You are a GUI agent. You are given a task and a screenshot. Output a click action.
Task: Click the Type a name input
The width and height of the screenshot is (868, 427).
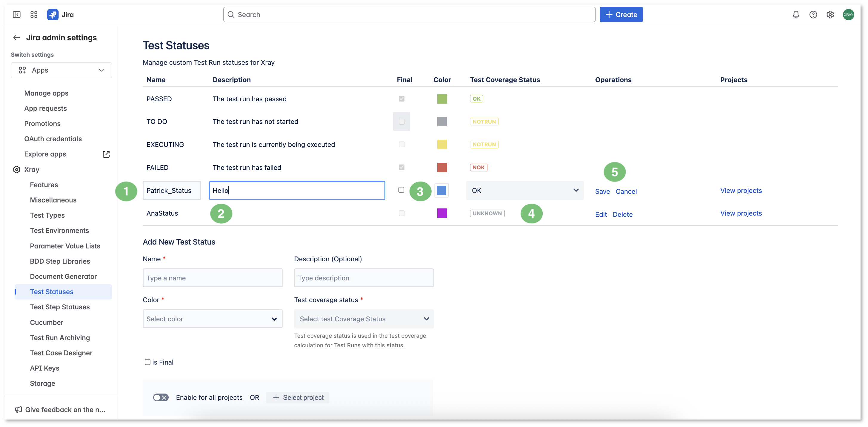212,278
